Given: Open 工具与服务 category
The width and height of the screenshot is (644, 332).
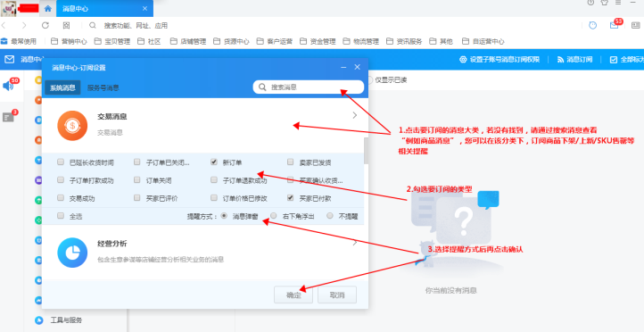Looking at the screenshot, I should tap(66, 320).
